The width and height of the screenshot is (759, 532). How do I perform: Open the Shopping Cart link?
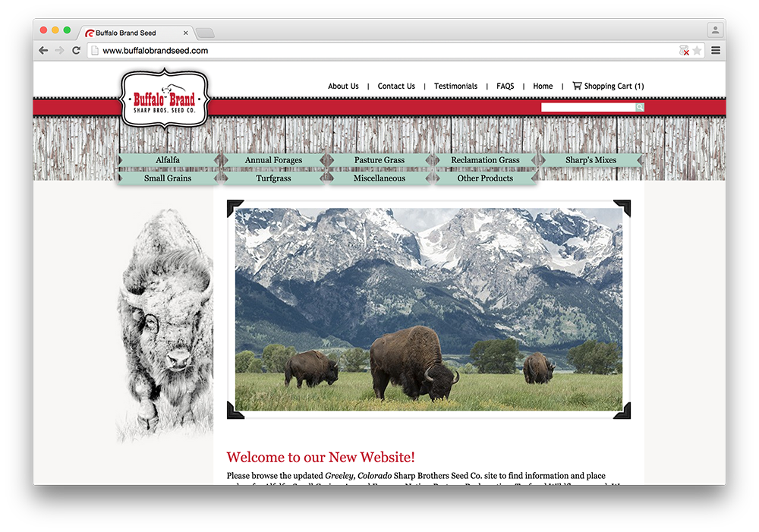[608, 87]
